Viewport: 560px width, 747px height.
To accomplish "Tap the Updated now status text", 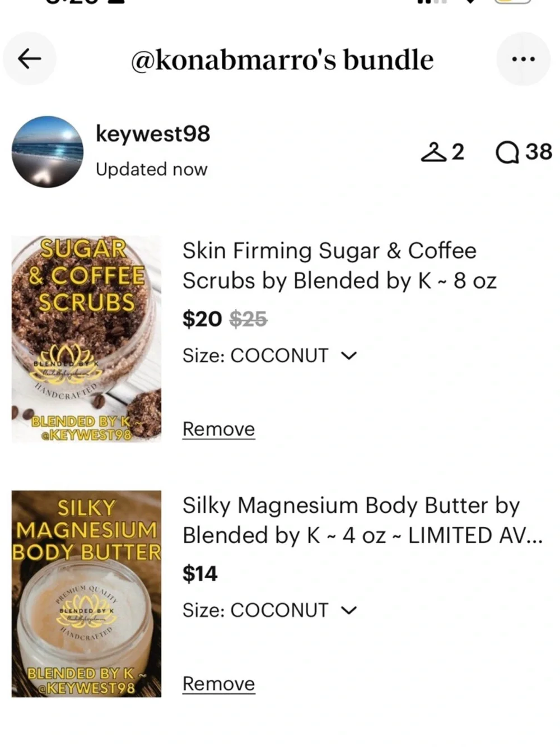I will tap(151, 169).
